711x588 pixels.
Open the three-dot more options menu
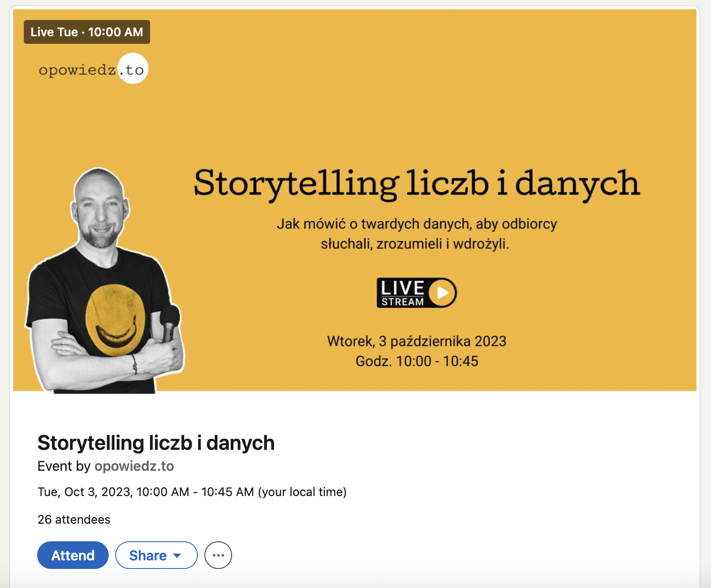218,555
